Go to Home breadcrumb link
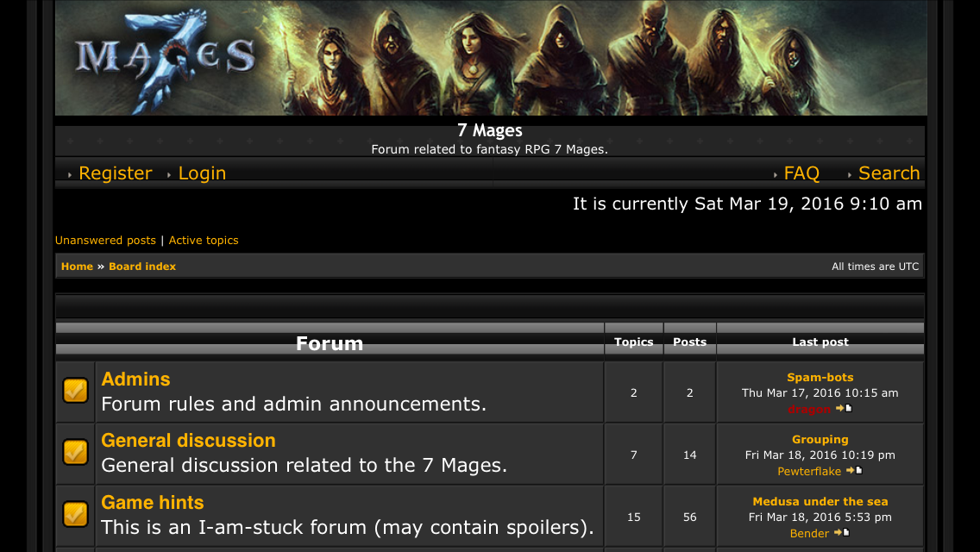This screenshot has height=552, width=980. 77,267
